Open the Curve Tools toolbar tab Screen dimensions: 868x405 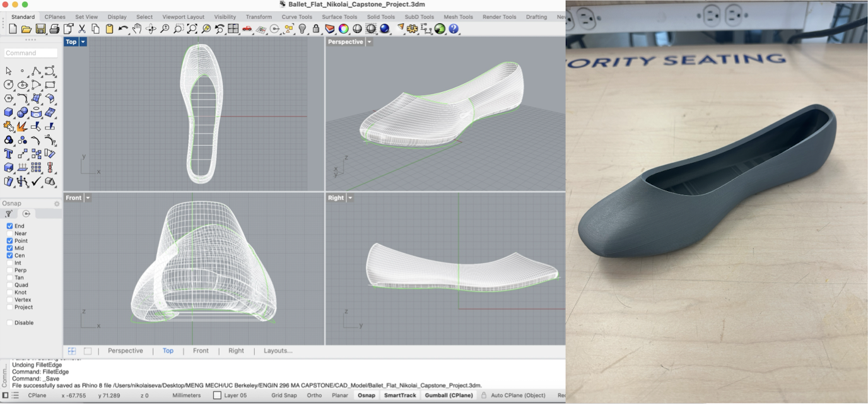[x=296, y=17]
